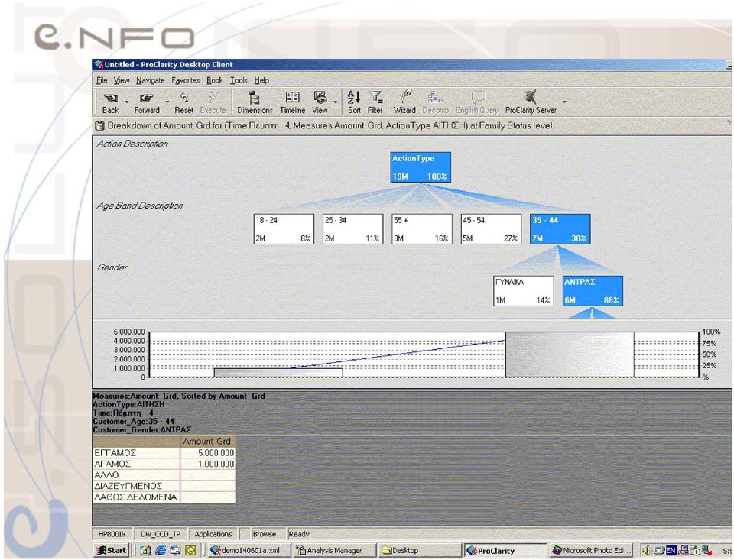The width and height of the screenshot is (734, 560).
Task: Open the Timeline tool
Action: (293, 102)
